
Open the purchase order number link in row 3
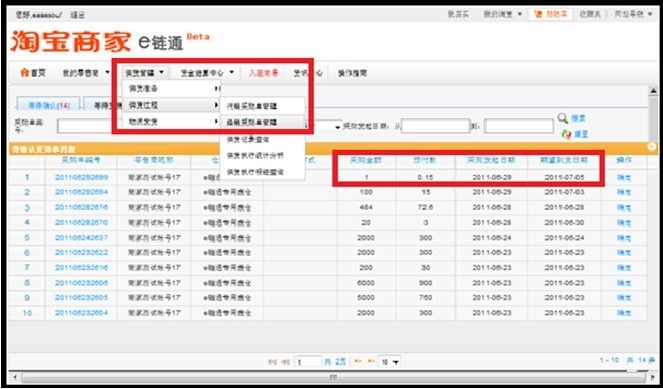point(81,208)
